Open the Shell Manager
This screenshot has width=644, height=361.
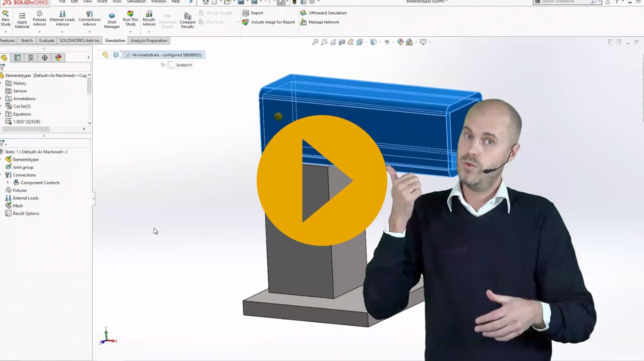pos(112,20)
